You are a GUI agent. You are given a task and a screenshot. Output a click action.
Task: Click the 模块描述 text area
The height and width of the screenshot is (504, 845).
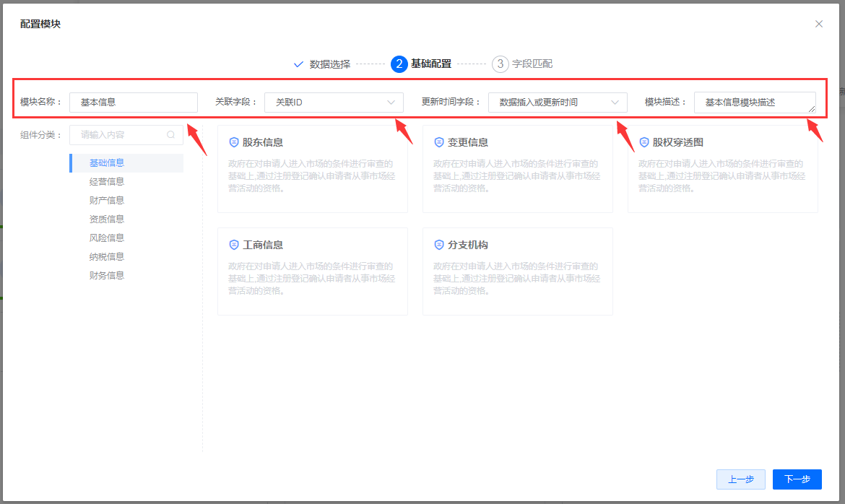point(755,103)
